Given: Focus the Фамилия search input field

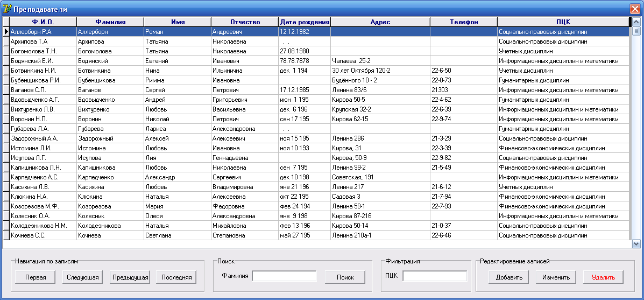Looking at the screenshot, I should coord(284,276).
